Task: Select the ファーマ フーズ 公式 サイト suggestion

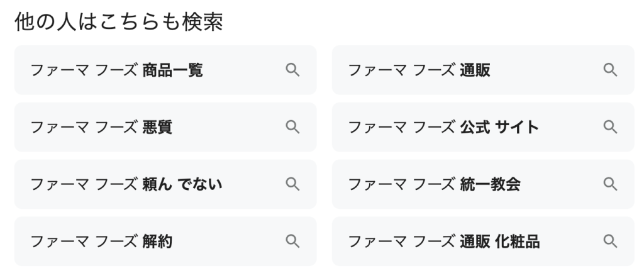Action: (443, 128)
